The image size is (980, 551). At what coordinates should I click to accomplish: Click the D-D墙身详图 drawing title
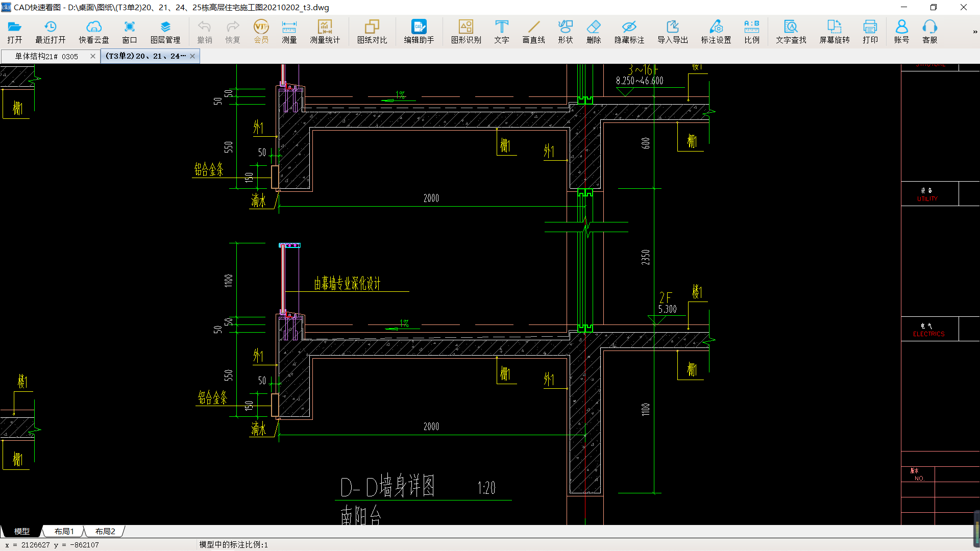[x=387, y=486]
